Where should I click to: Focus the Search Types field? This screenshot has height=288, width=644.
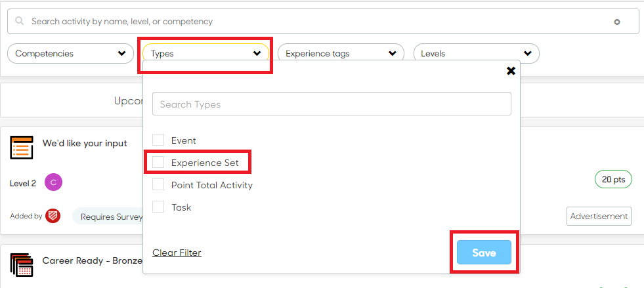(x=332, y=104)
